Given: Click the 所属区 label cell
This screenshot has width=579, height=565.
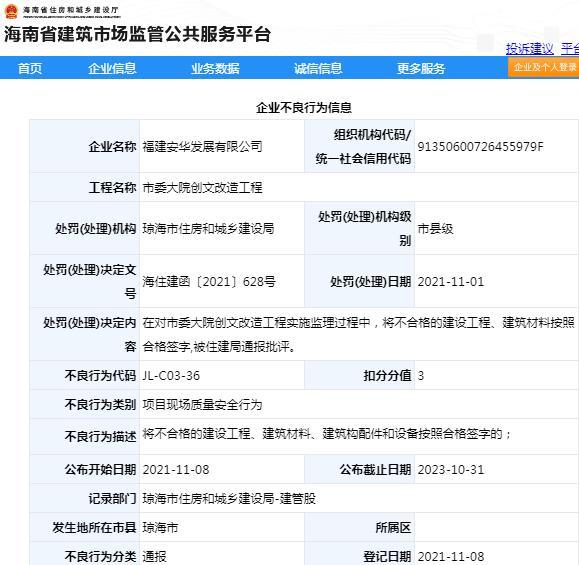Looking at the screenshot, I should 360,527.
